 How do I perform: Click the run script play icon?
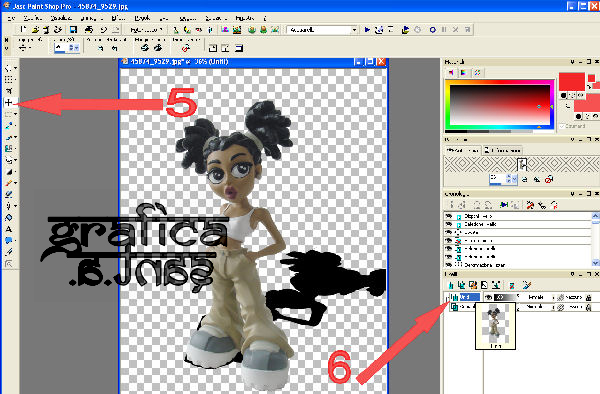pos(367,29)
